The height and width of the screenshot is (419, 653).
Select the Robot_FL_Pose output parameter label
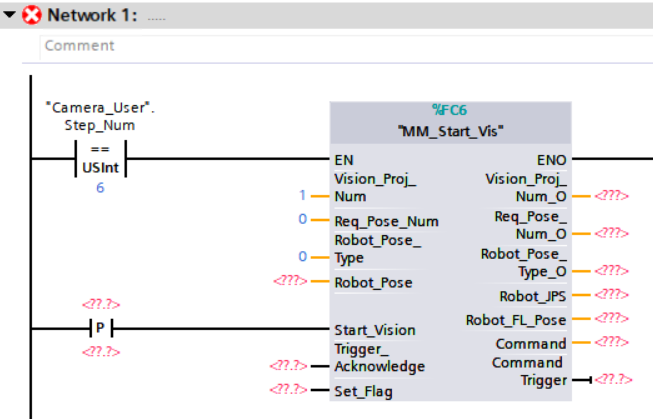(516, 320)
